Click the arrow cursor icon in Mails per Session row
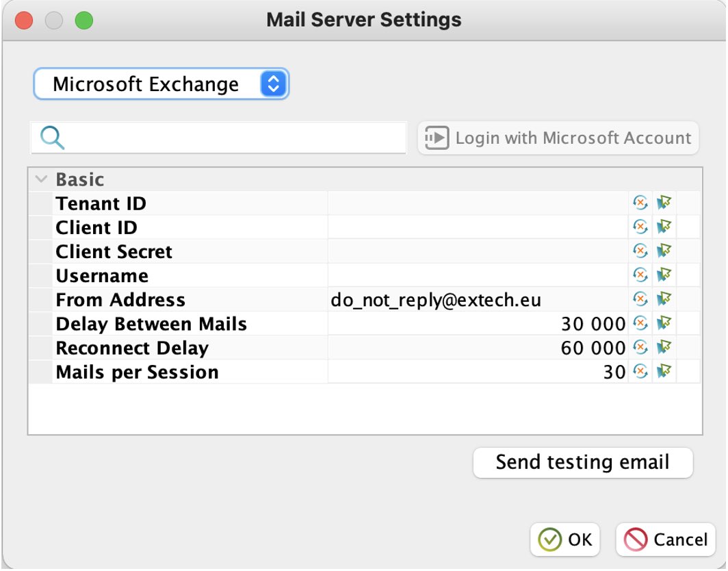This screenshot has height=571, width=728. tap(664, 372)
